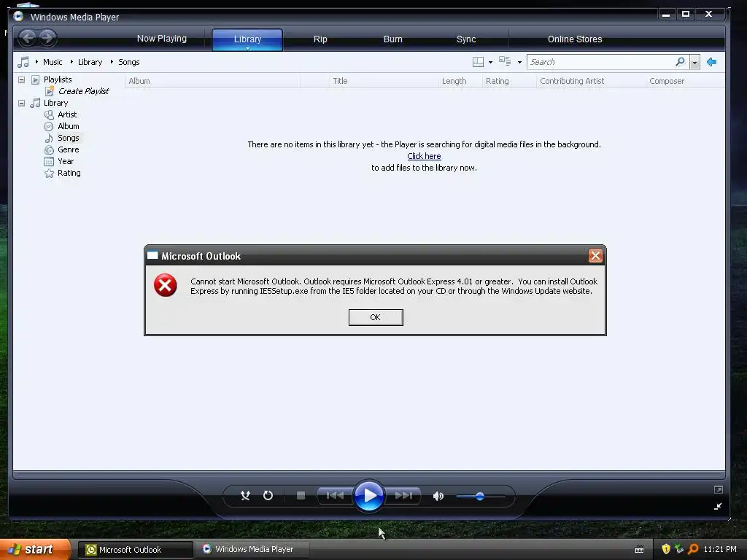Mute the volume speaker icon
Image resolution: width=747 pixels, height=560 pixels.
click(438, 496)
